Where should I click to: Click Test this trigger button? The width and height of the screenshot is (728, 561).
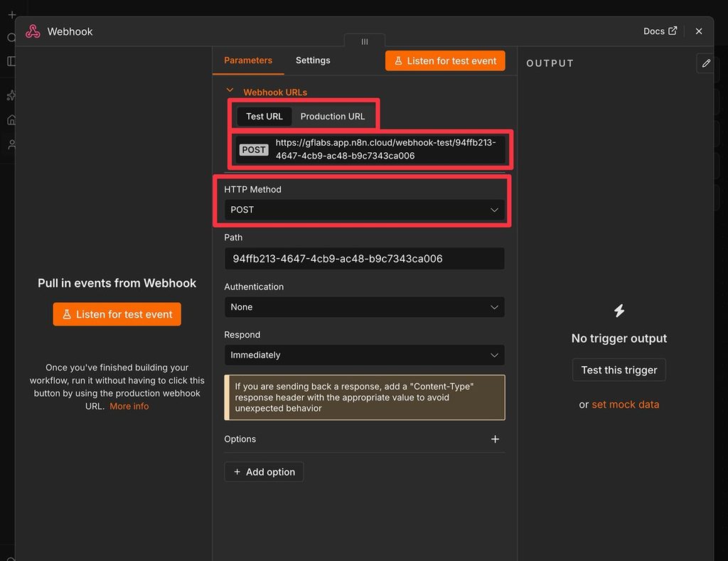619,370
